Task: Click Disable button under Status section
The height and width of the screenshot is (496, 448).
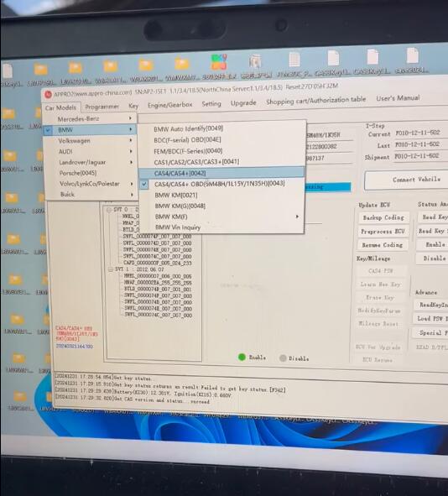Action: click(x=432, y=258)
